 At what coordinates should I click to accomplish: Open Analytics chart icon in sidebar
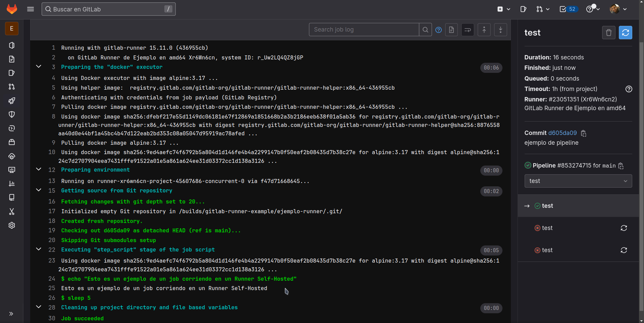tap(12, 184)
